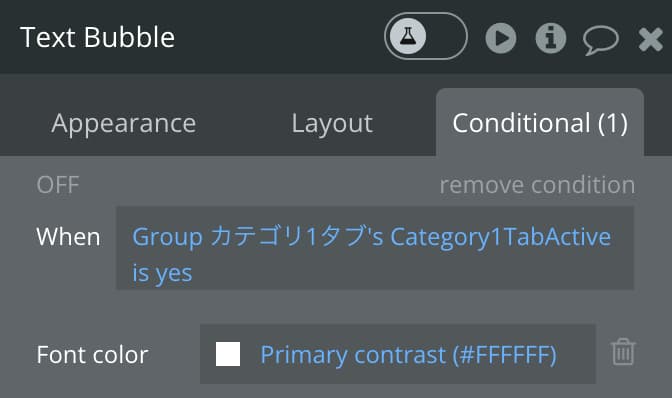672x398 pixels.
Task: Open the white Font color swatch
Action: click(x=228, y=354)
